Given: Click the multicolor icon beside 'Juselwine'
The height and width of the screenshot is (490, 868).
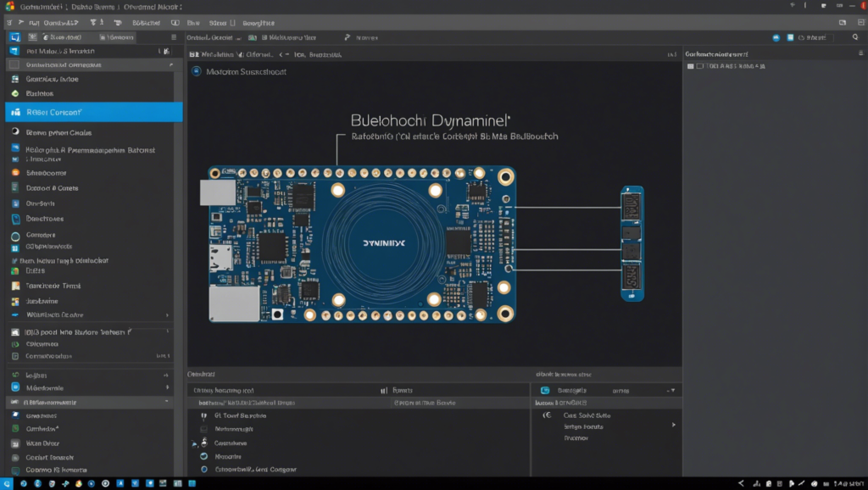Looking at the screenshot, I should point(15,301).
